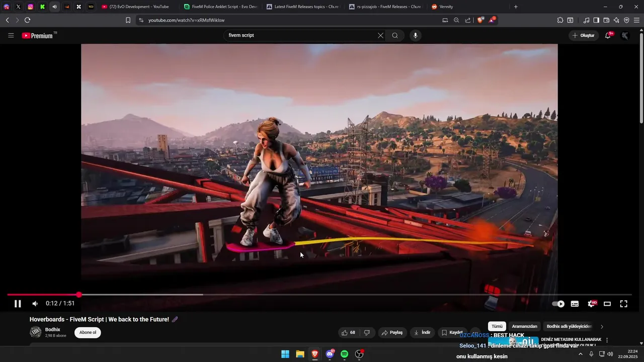Open zoom magnifier icon in address bar

[456, 20]
